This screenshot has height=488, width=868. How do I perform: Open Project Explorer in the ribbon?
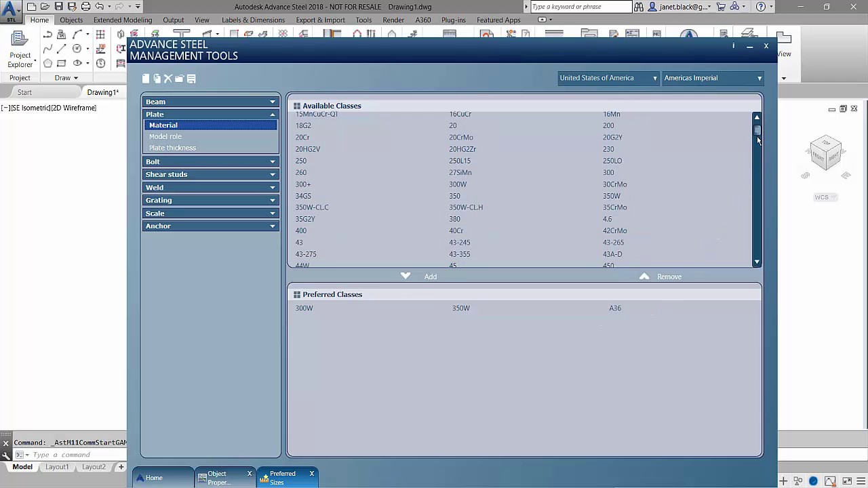pos(20,49)
